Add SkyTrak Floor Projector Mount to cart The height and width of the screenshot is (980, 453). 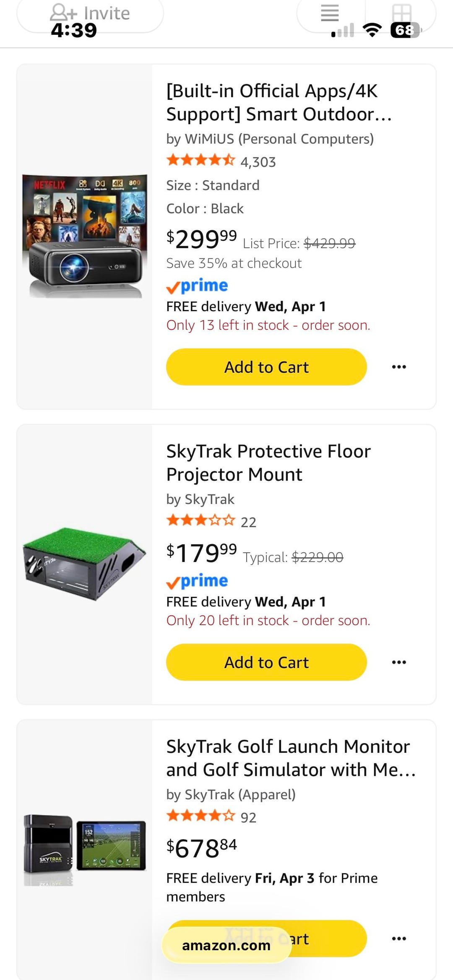[266, 662]
